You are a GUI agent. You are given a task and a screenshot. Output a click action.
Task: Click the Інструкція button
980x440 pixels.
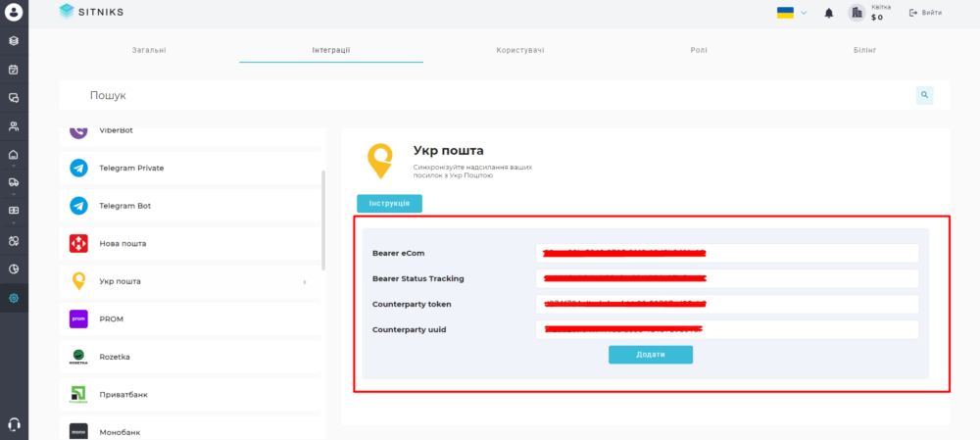[x=389, y=204]
